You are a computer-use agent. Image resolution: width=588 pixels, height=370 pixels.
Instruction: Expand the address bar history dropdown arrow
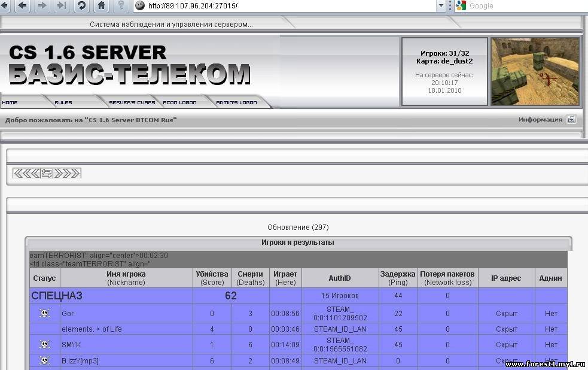pos(441,5)
